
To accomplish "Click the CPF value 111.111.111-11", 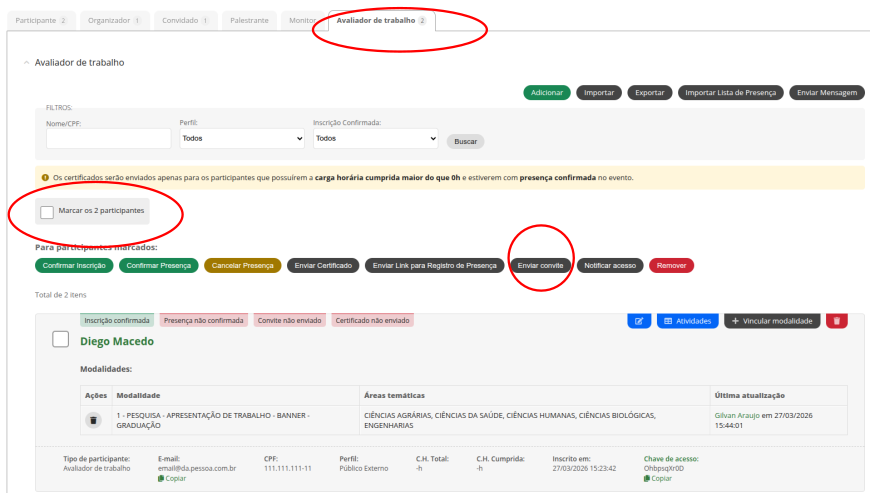I will click(288, 469).
